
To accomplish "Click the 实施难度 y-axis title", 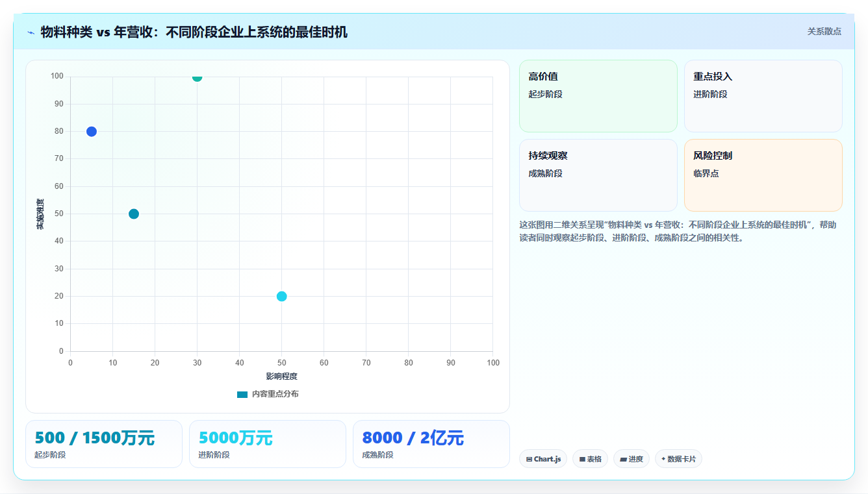I will 40,214.
